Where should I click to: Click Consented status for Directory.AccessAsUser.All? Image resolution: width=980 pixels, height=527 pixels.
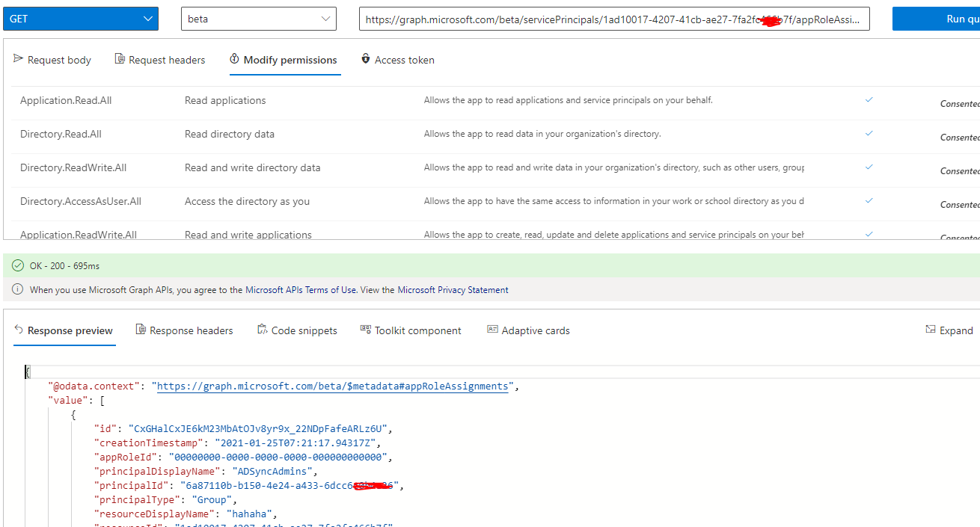tap(960, 205)
